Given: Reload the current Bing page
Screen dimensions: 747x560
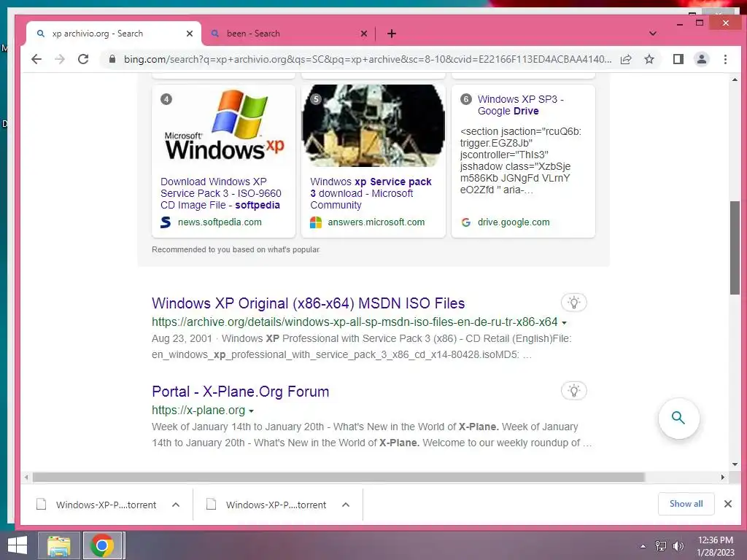Looking at the screenshot, I should click(83, 59).
